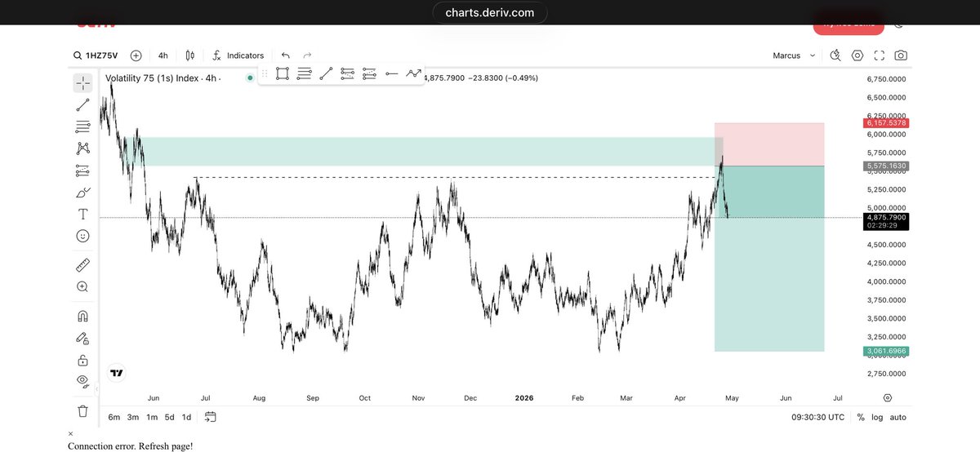Open quick search lightning icon
Screen dimensions: 980x452
[x=835, y=55]
